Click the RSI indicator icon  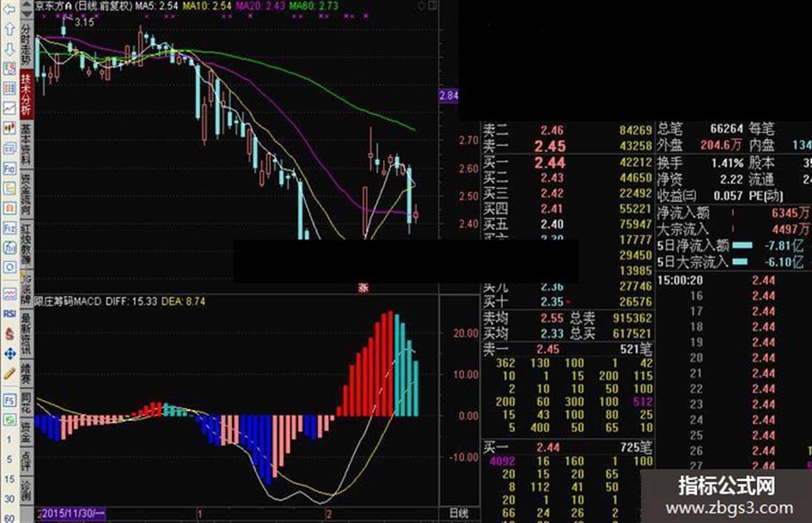coord(9,313)
